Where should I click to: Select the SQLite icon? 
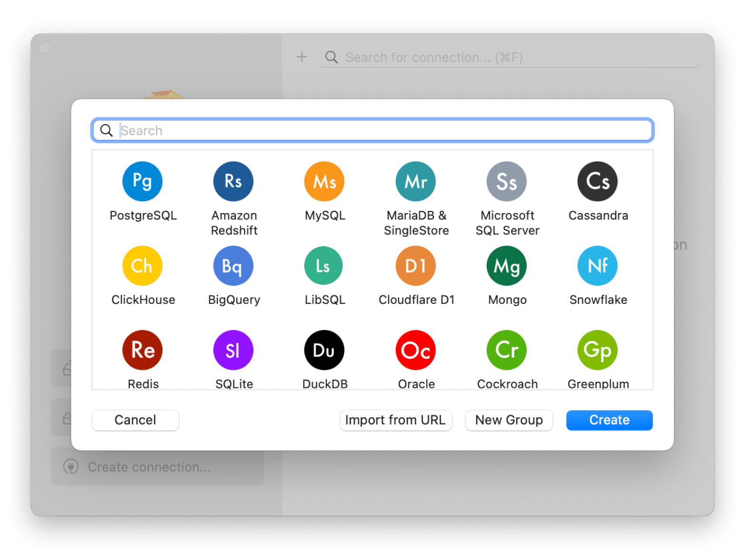click(x=233, y=350)
